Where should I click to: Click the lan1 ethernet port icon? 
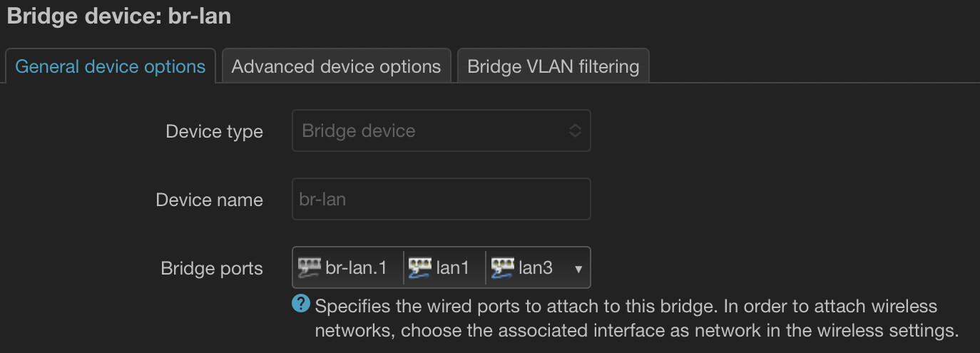point(420,267)
